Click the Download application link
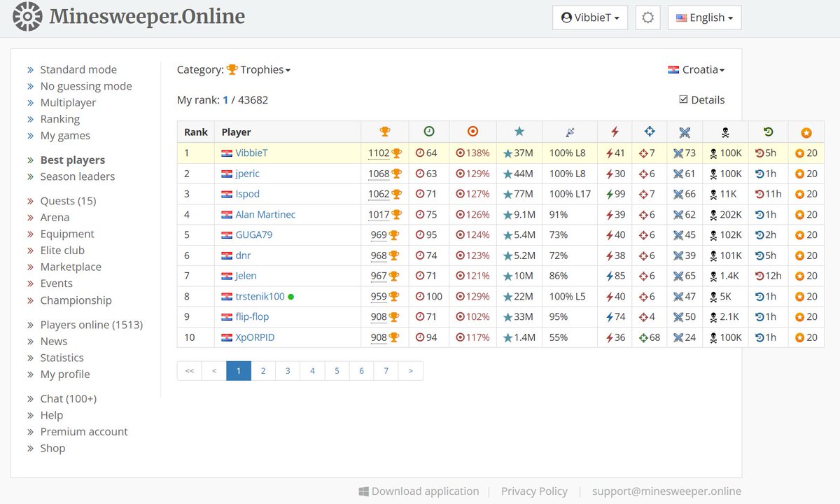This screenshot has height=504, width=840. click(x=425, y=491)
